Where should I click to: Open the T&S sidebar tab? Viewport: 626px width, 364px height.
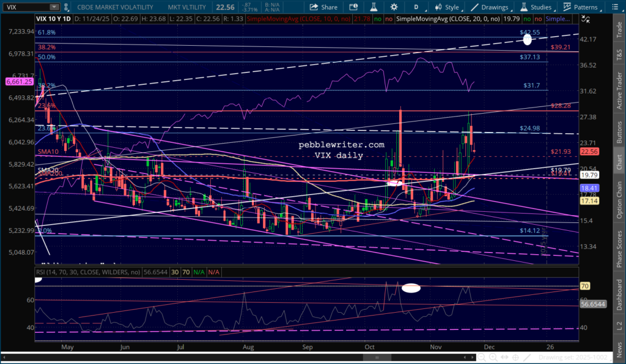[619, 54]
